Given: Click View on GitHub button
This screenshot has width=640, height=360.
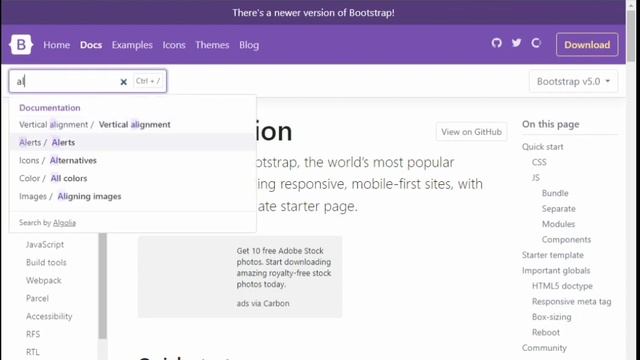Looking at the screenshot, I should 471,132.
